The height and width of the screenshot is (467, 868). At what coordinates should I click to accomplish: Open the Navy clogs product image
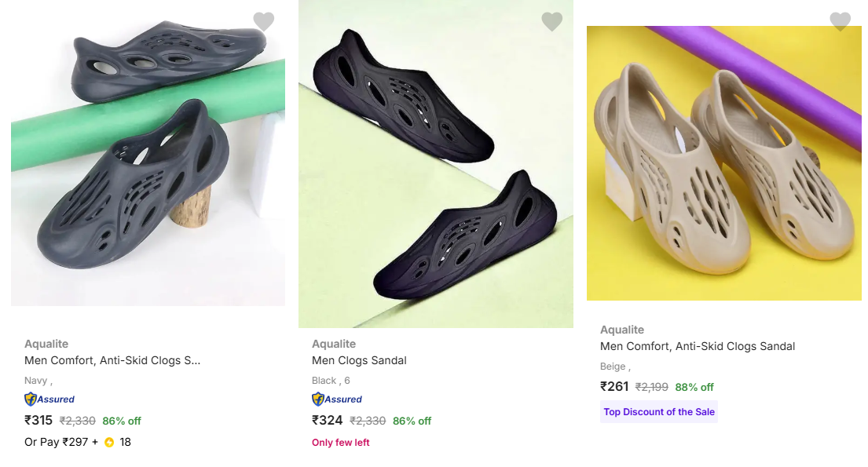click(x=148, y=157)
